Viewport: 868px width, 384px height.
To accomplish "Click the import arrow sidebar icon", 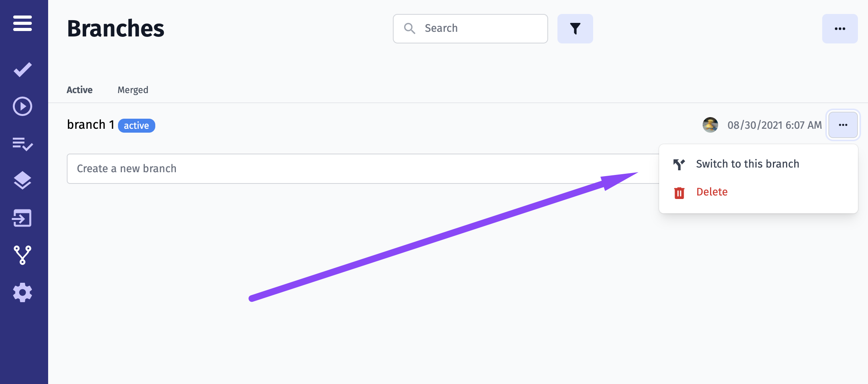I will point(22,218).
